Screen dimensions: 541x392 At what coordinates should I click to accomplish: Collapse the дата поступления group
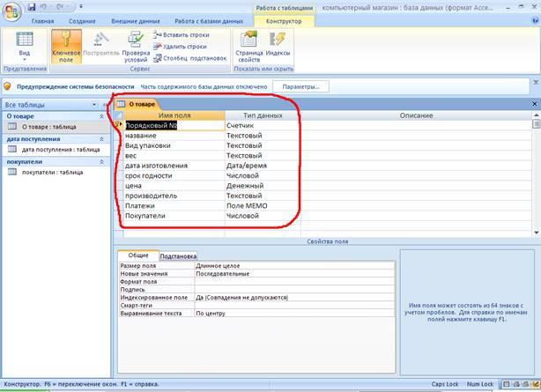100,138
